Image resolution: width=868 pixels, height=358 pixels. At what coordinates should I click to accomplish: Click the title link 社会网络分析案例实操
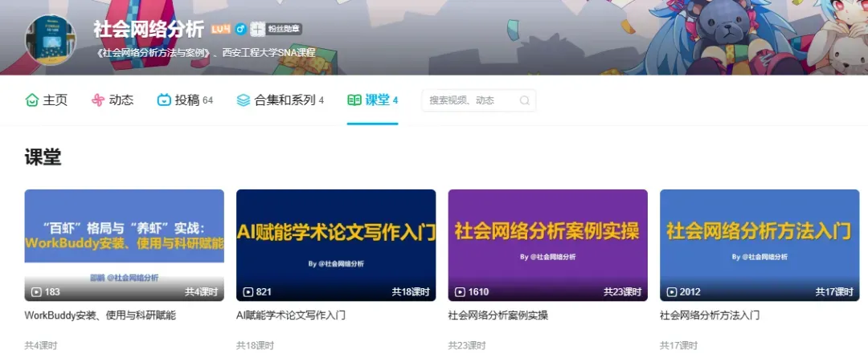click(x=498, y=316)
